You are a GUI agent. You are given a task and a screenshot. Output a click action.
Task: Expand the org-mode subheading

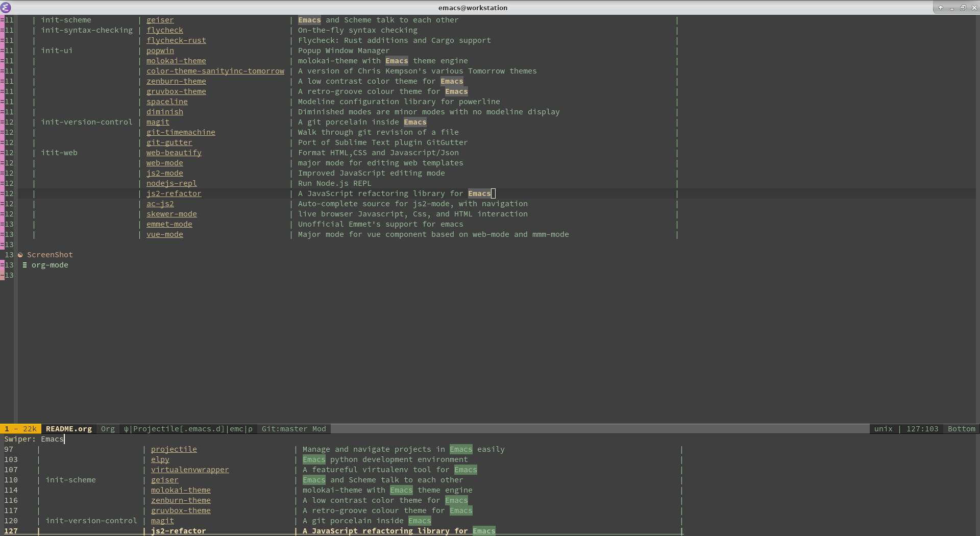point(50,265)
